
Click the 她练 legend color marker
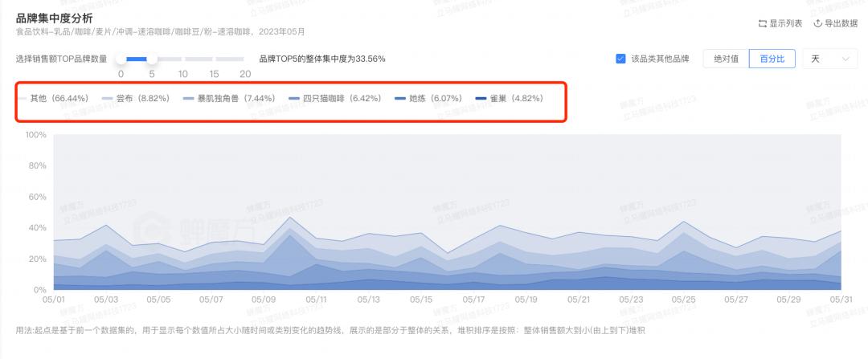pyautogui.click(x=400, y=99)
